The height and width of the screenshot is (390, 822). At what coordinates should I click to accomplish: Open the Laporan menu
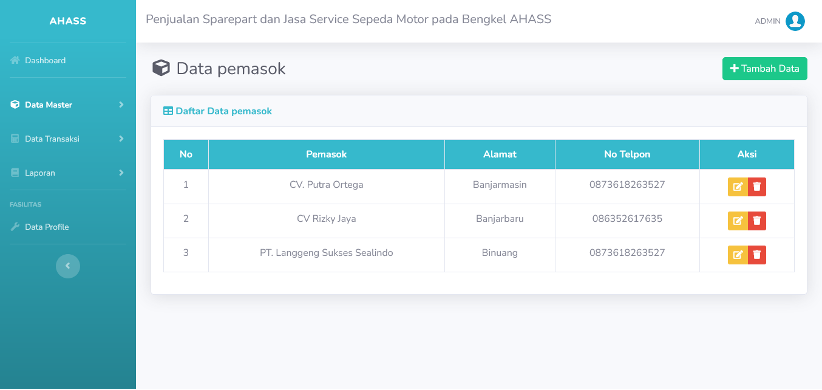pyautogui.click(x=68, y=173)
